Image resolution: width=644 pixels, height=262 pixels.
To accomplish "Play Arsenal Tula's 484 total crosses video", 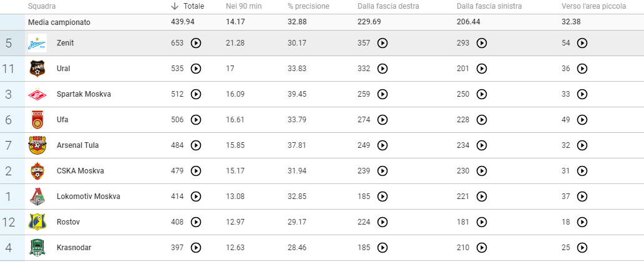I will [196, 145].
